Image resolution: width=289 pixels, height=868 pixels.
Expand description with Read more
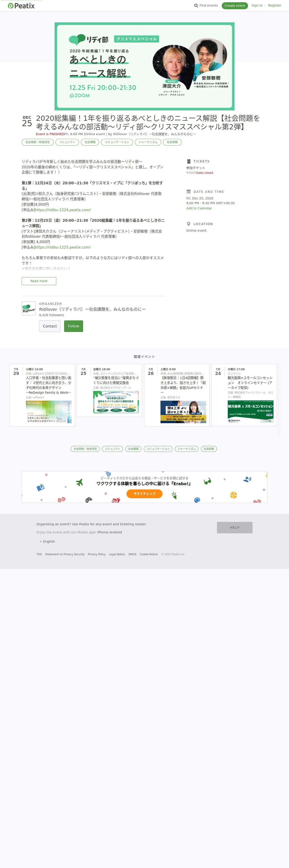[39, 281]
